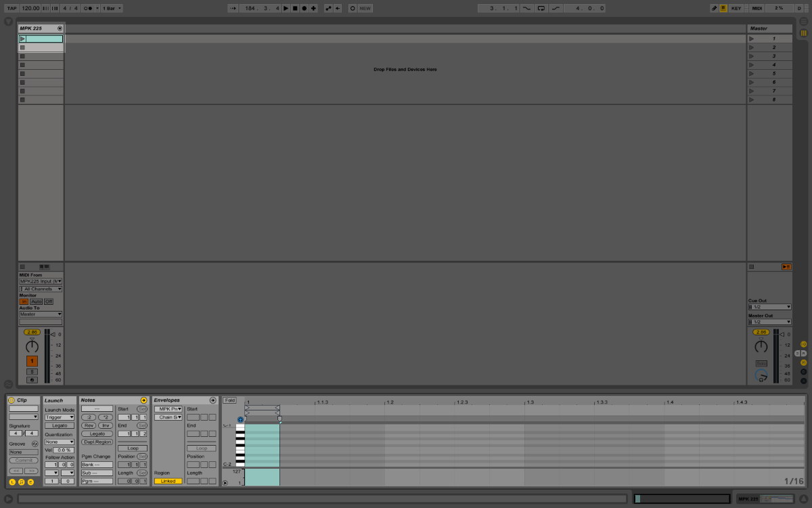812x508 pixels.
Task: Launch Master scene 3
Action: point(751,56)
